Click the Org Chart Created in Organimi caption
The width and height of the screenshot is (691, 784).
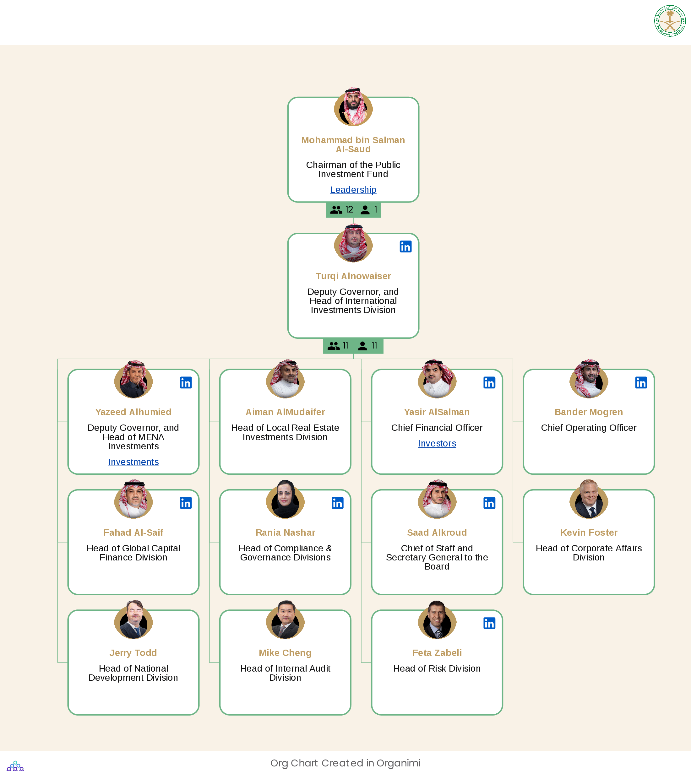tap(345, 763)
